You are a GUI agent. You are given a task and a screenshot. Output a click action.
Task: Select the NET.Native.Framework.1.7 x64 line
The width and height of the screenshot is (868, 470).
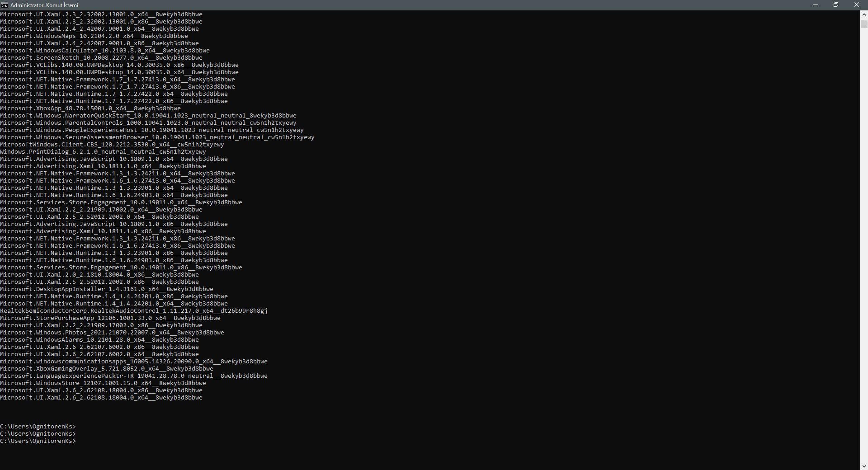tap(118, 80)
